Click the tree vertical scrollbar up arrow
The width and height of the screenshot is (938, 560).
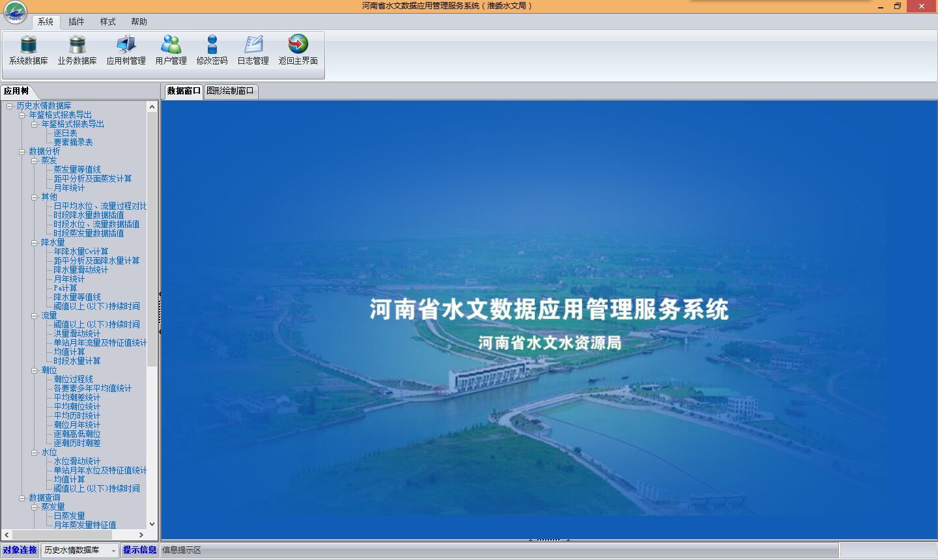coord(152,107)
